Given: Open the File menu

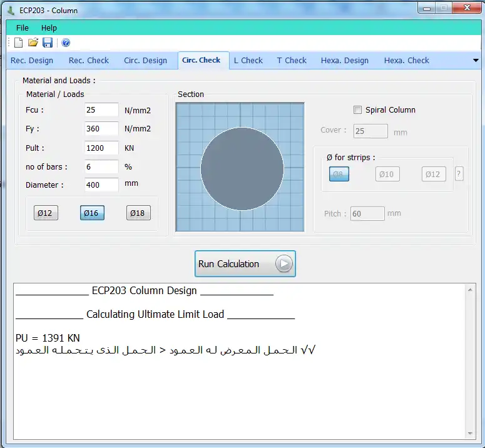Looking at the screenshot, I should pos(23,28).
